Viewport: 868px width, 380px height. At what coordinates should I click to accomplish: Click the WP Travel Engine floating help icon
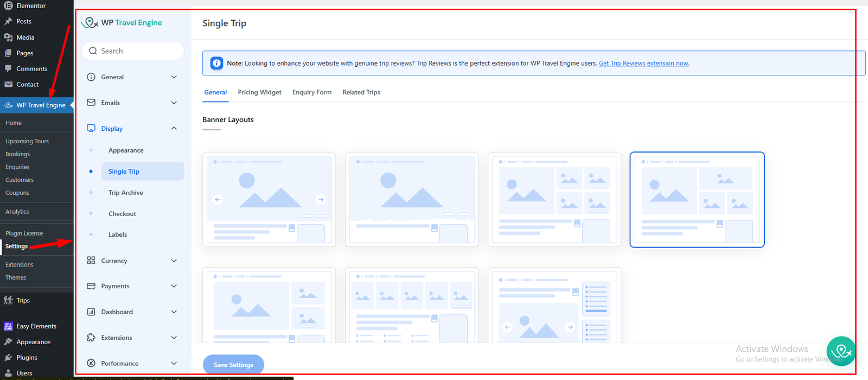pos(840,351)
